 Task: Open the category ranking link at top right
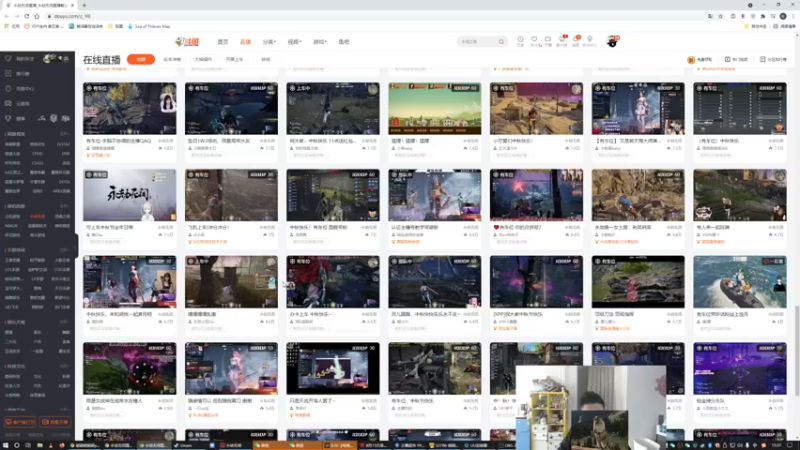(773, 60)
